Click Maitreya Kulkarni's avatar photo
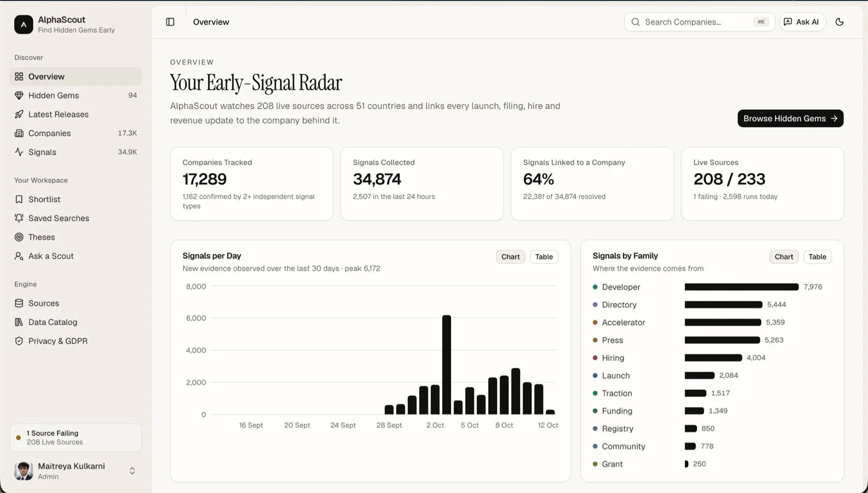868x493 pixels. 23,471
